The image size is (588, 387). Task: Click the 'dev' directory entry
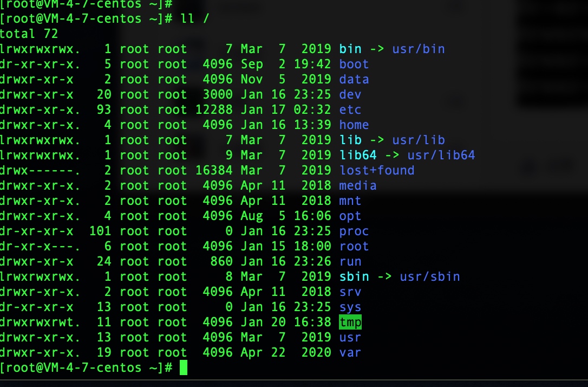pos(350,94)
